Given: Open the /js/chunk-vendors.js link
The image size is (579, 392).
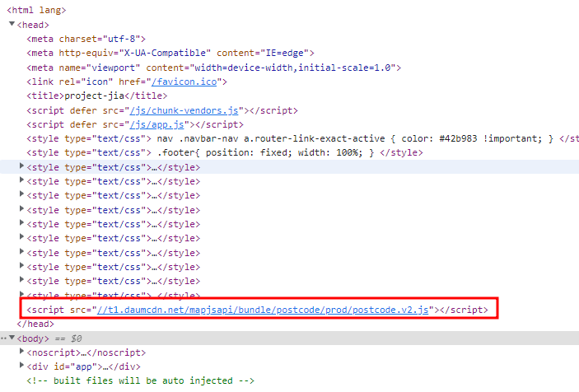Looking at the screenshot, I should [x=184, y=110].
